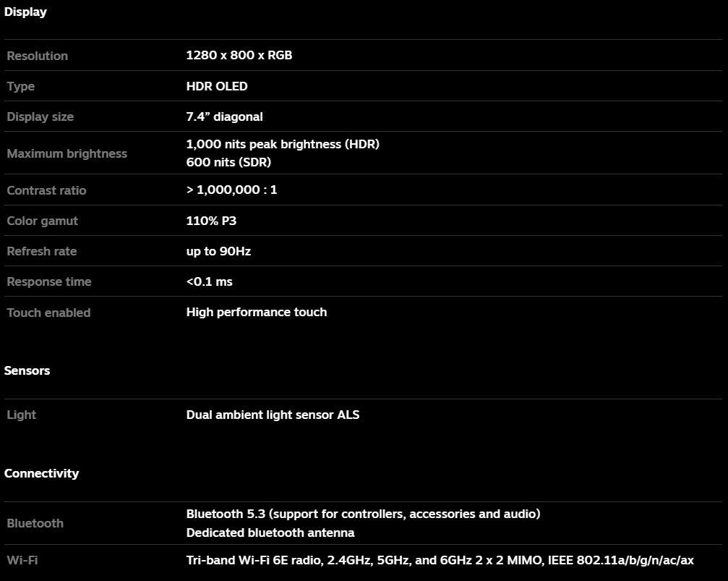Select the Bluetooth 5.3 support description
The width and height of the screenshot is (728, 581).
363,514
